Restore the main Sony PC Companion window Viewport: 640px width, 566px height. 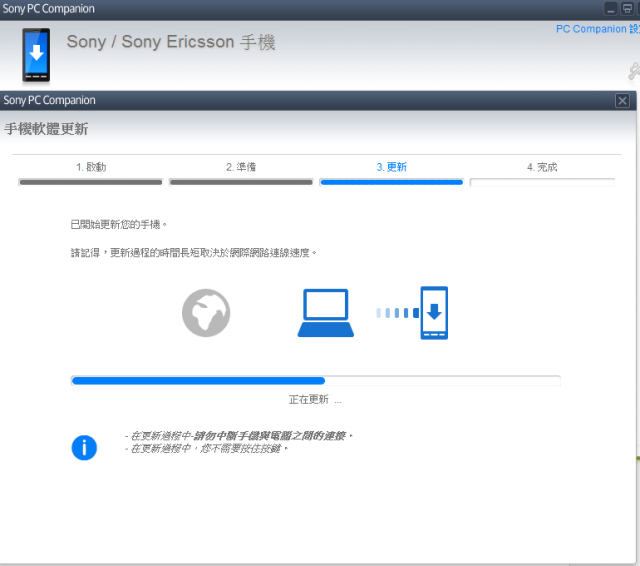point(627,9)
